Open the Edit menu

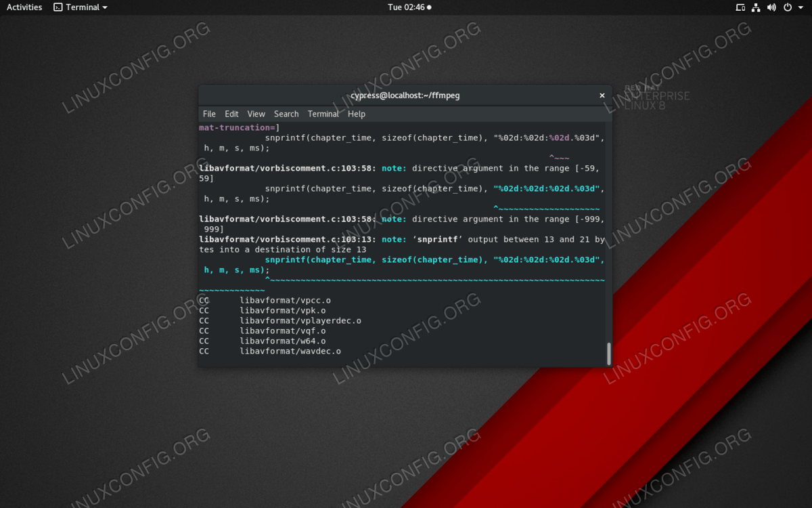click(231, 114)
